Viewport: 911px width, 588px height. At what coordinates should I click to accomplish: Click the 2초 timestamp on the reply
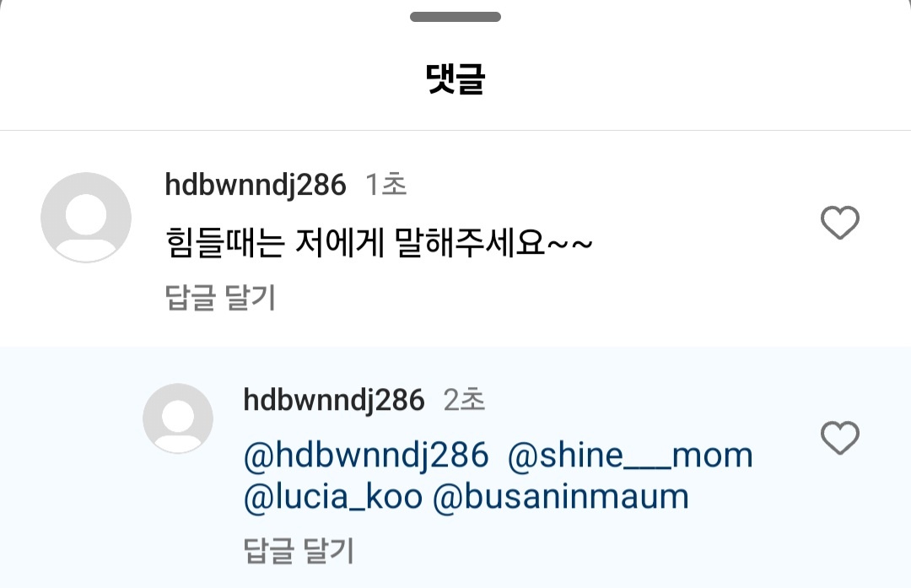464,401
